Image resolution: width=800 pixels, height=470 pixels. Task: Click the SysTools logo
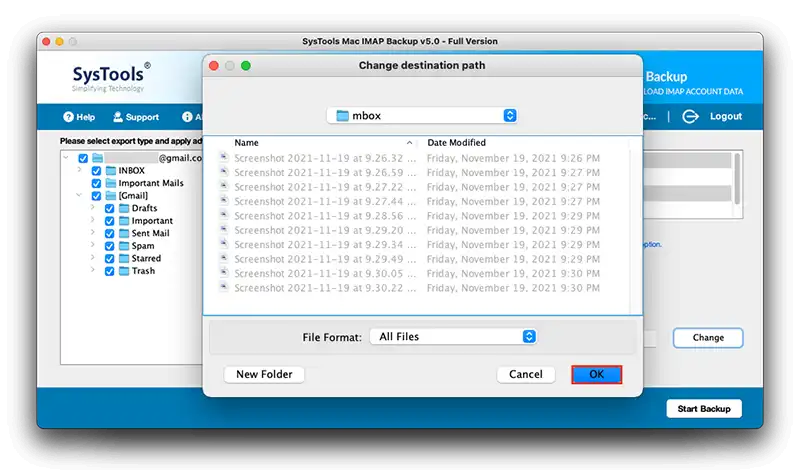tap(111, 78)
